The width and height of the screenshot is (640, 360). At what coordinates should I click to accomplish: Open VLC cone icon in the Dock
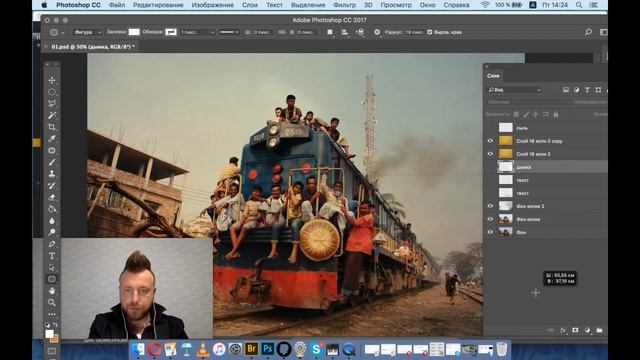point(202,349)
